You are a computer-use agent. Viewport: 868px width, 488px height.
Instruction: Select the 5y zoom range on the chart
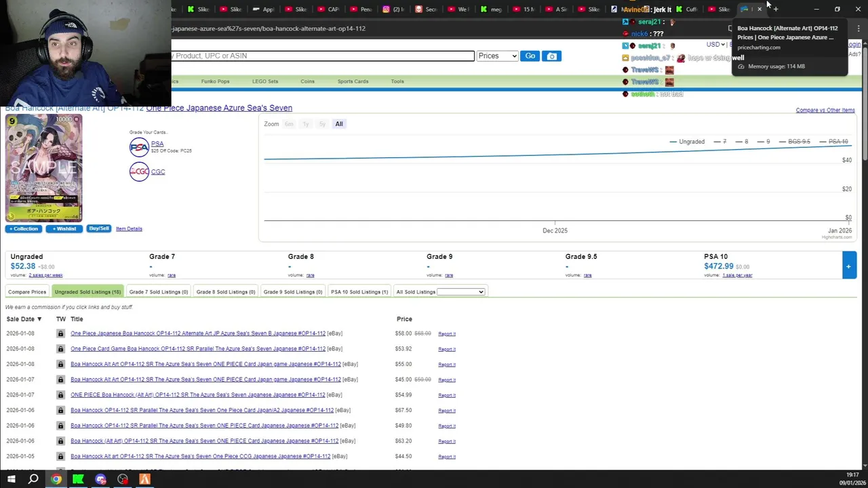tap(322, 124)
